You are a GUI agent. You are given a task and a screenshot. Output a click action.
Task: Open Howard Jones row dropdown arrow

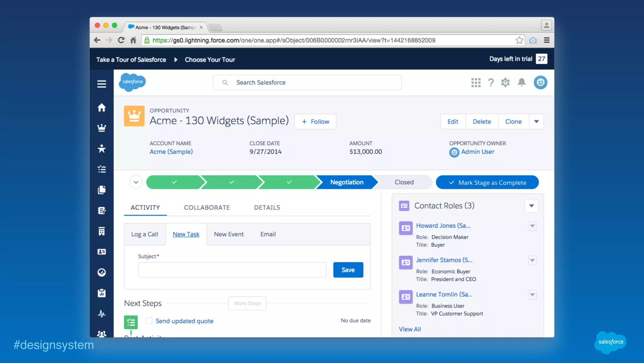click(x=532, y=226)
